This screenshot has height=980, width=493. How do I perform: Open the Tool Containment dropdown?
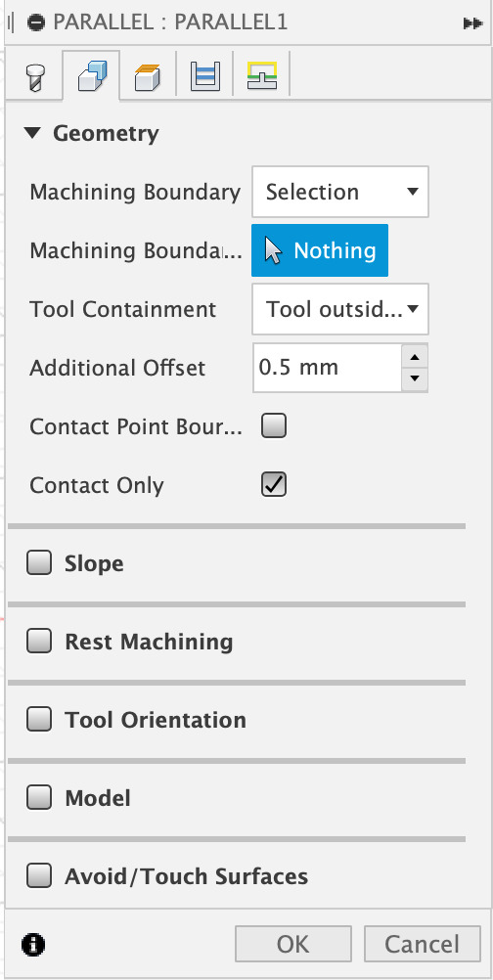click(x=340, y=309)
